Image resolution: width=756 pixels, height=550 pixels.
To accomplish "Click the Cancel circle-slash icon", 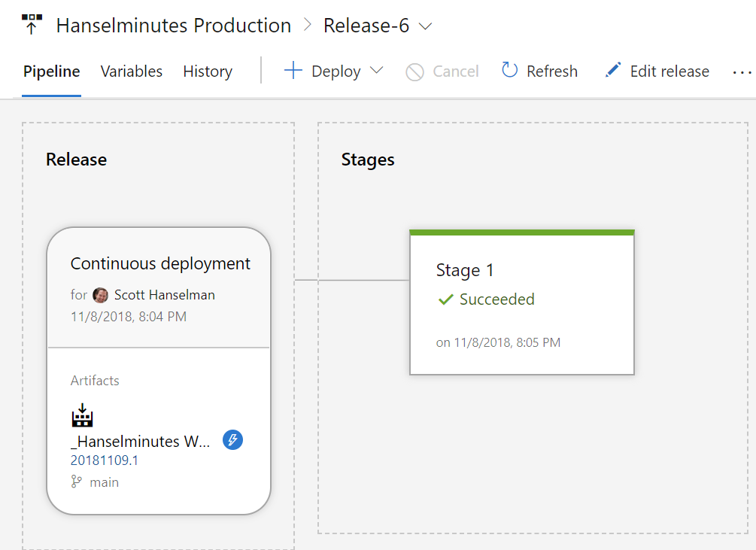I will tap(414, 71).
